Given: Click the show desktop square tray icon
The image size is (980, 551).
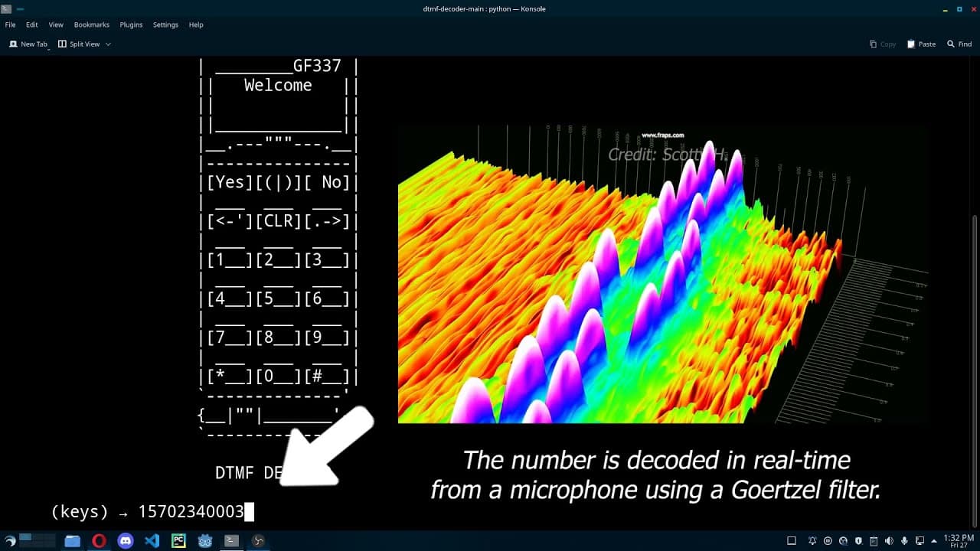Looking at the screenshot, I should click(792, 541).
